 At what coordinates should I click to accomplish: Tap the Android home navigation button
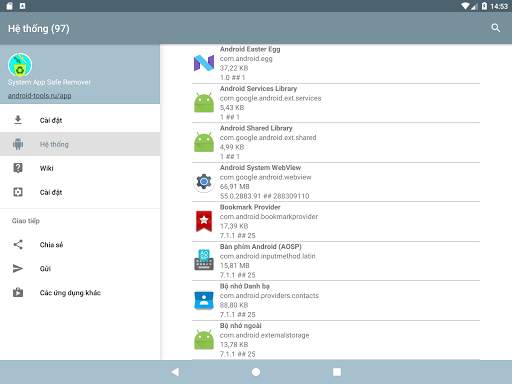(256, 372)
